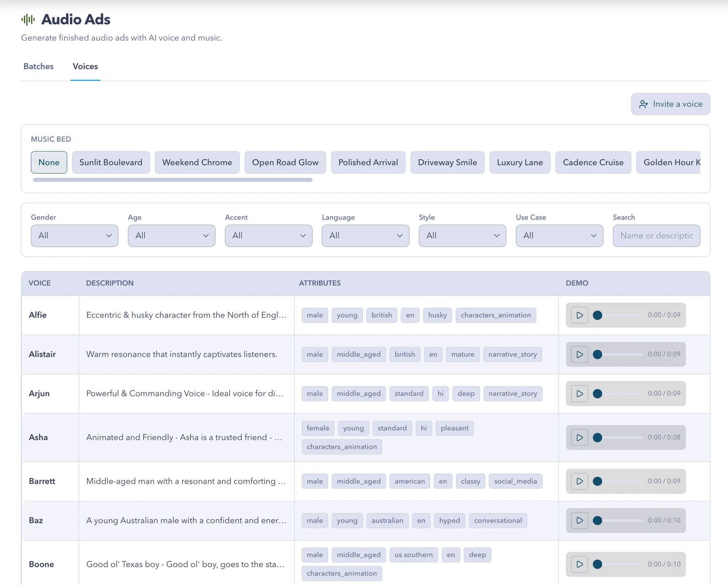The image size is (728, 585).
Task: Click the ATTRIBUTES column header
Action: (x=320, y=283)
